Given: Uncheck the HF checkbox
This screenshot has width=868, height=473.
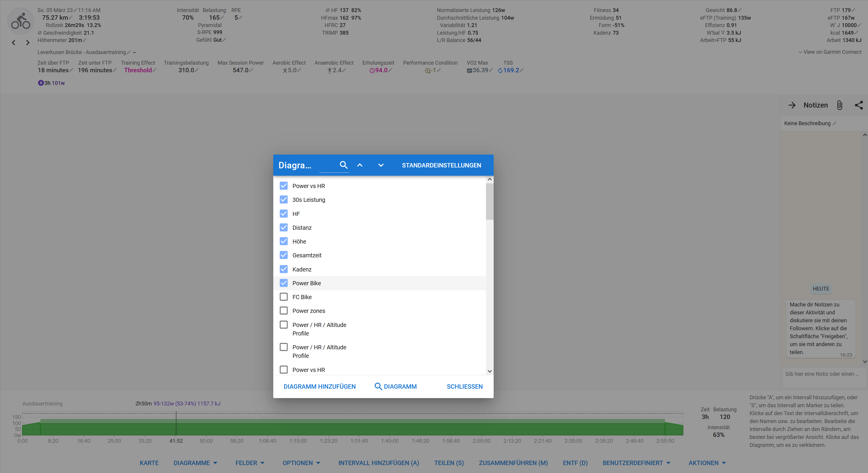Looking at the screenshot, I should (x=284, y=214).
